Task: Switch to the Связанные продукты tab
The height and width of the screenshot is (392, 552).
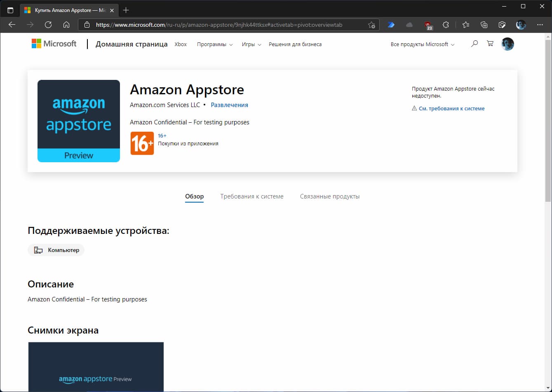Action: coord(330,196)
